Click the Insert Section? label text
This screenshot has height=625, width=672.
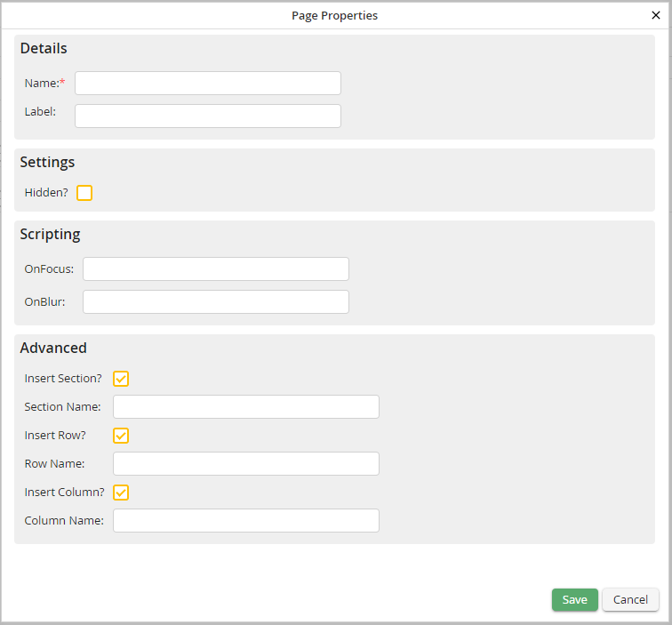click(x=63, y=379)
